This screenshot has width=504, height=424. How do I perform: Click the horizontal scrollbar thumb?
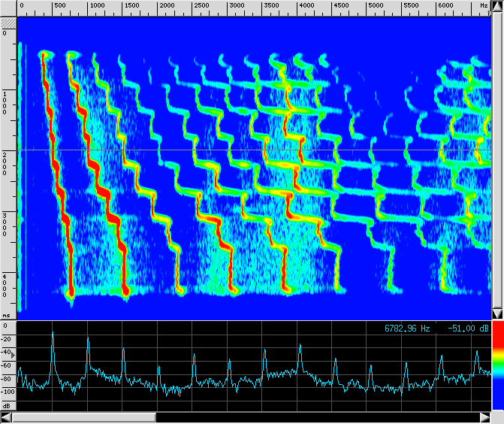[84, 417]
